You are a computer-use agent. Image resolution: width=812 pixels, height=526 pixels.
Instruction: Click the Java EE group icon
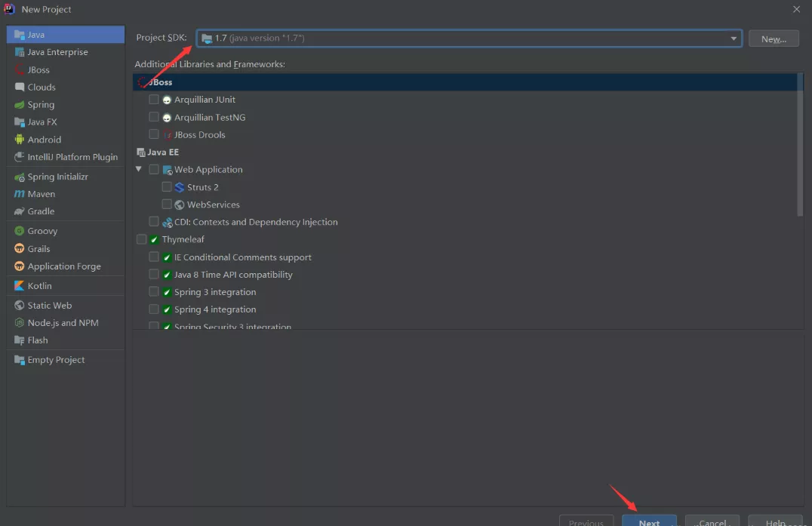141,152
